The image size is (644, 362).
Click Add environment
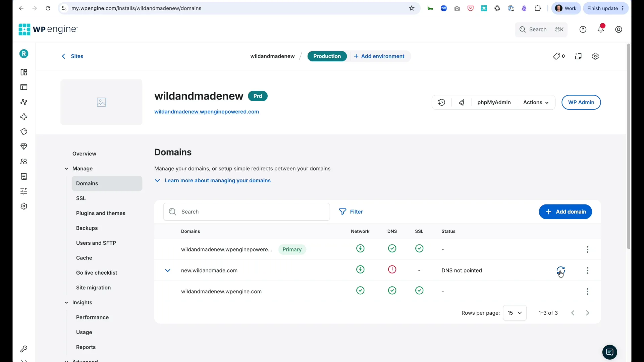click(x=379, y=56)
